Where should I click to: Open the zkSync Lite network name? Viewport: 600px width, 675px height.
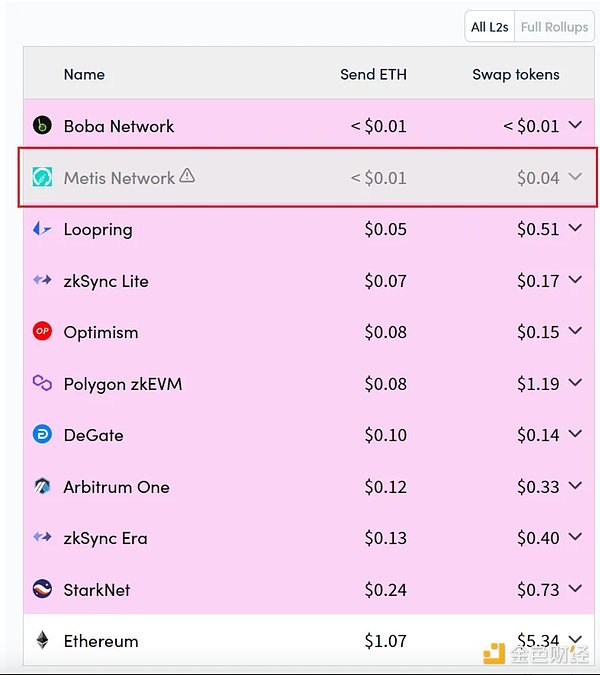tap(106, 281)
